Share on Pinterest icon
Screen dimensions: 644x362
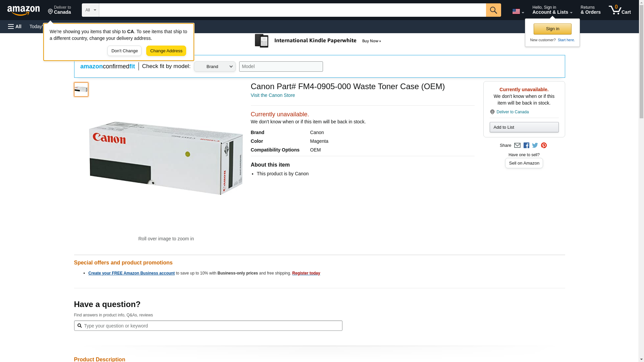click(544, 145)
